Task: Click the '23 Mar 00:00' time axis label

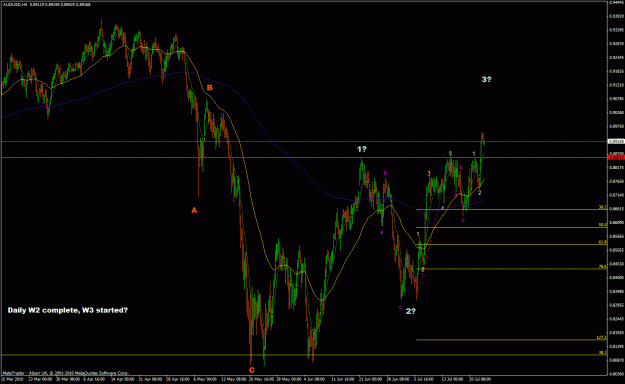Action: (40, 379)
